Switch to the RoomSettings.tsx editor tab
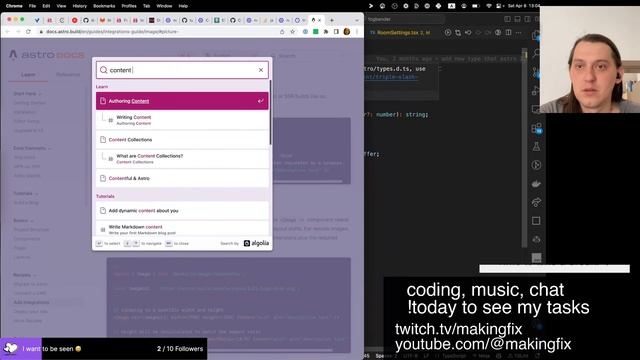The image size is (640, 360). pyautogui.click(x=400, y=32)
